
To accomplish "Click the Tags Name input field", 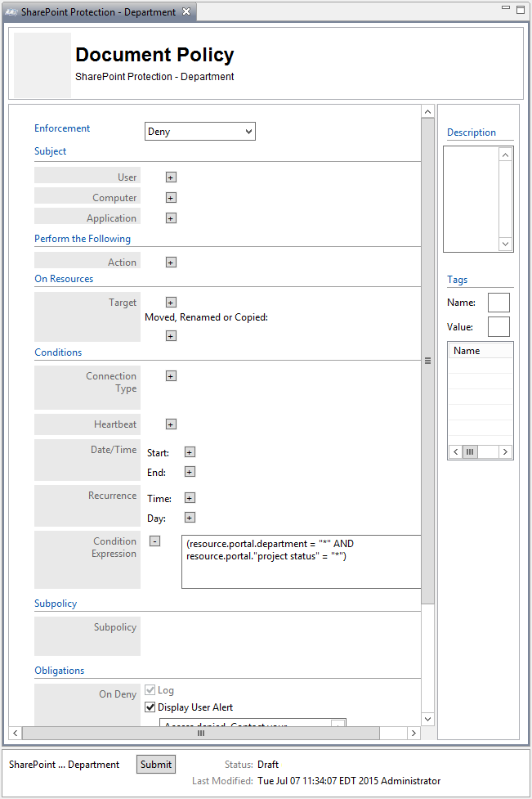I will click(x=499, y=303).
